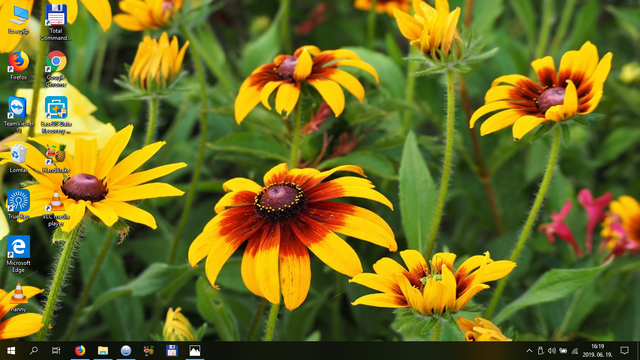Select the HandBrake desktop shortcut
This screenshot has width=640, height=360.
pos(56,158)
